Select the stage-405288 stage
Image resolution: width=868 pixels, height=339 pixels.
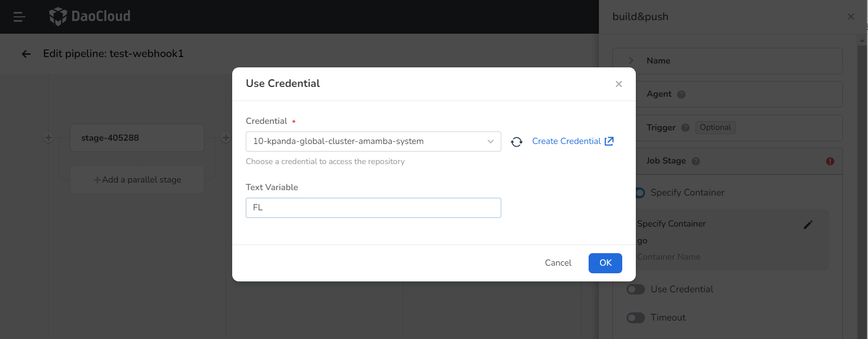tap(137, 138)
